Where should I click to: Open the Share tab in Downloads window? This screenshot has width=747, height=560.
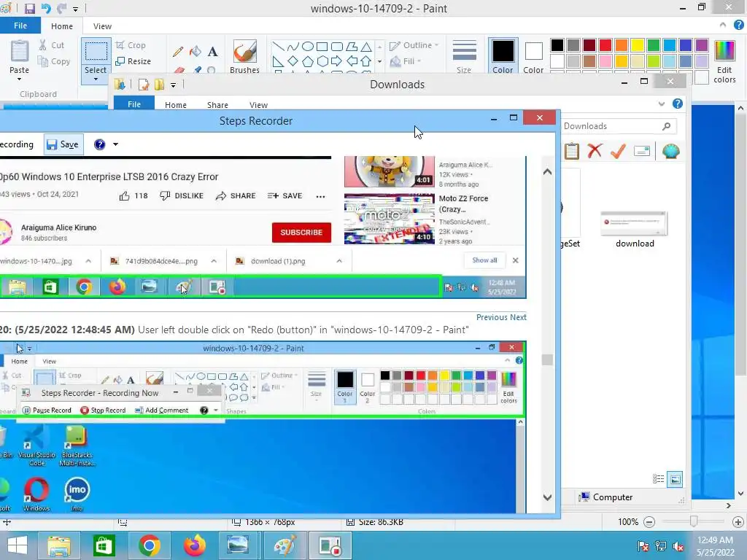[x=217, y=105]
